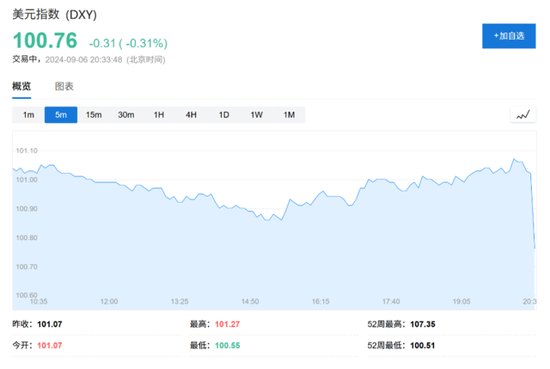Viewport: 550px width, 369px height.
Task: Change the chart to 4H interval
Action: (x=191, y=115)
